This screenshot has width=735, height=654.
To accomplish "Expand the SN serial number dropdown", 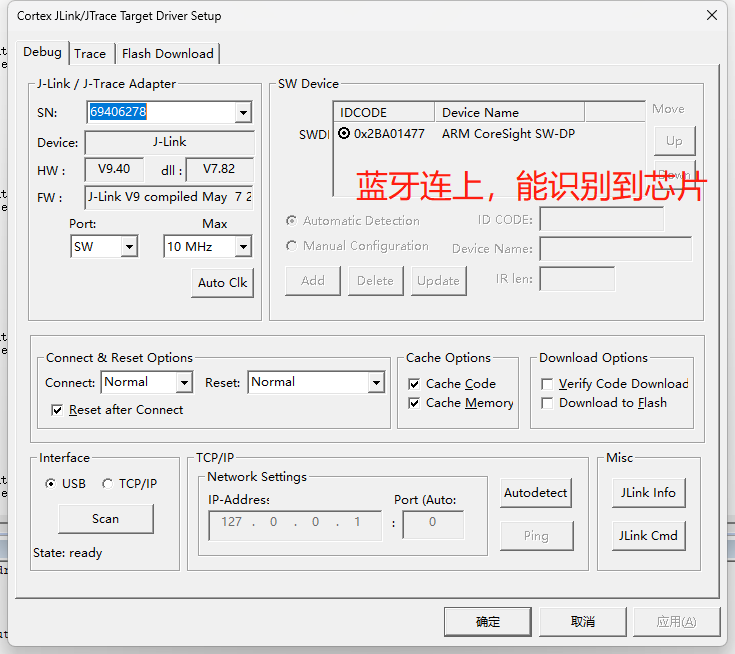I will pos(243,113).
